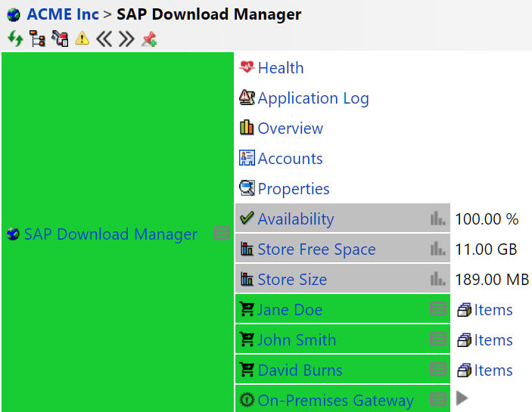Collapse using the double left chevron
This screenshot has height=412, width=532.
[104, 39]
